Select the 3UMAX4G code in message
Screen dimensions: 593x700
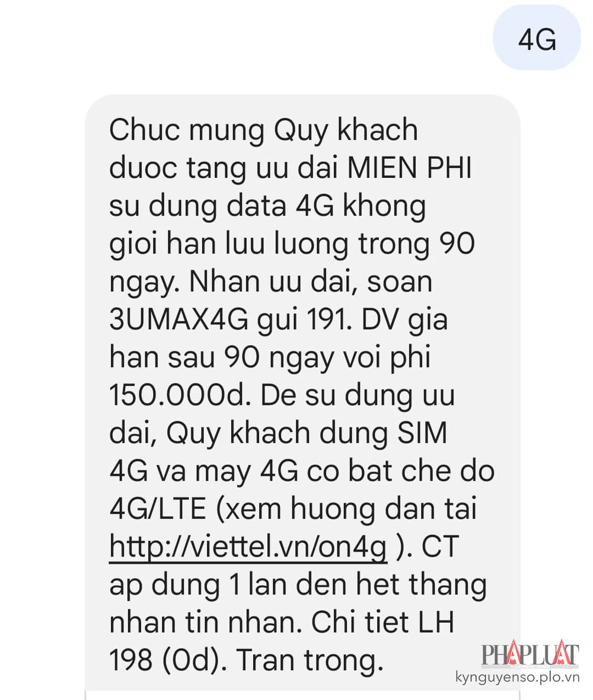click(x=178, y=319)
